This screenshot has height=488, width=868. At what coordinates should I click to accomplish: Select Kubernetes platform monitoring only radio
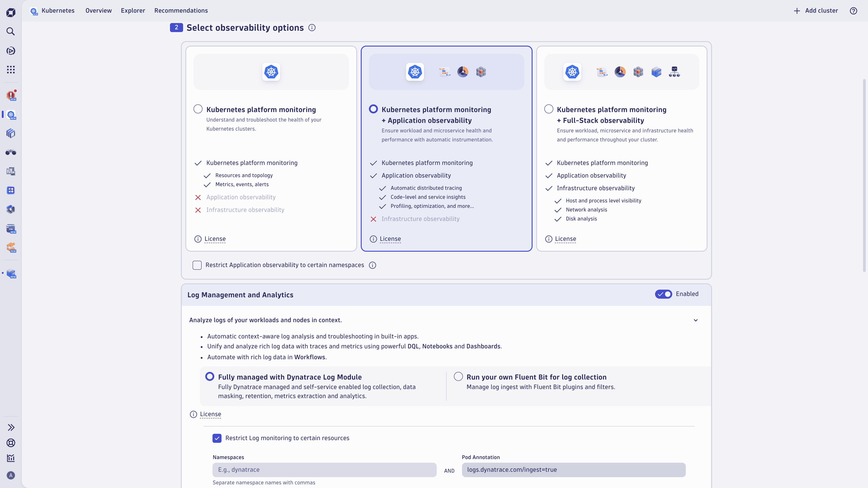pyautogui.click(x=198, y=109)
